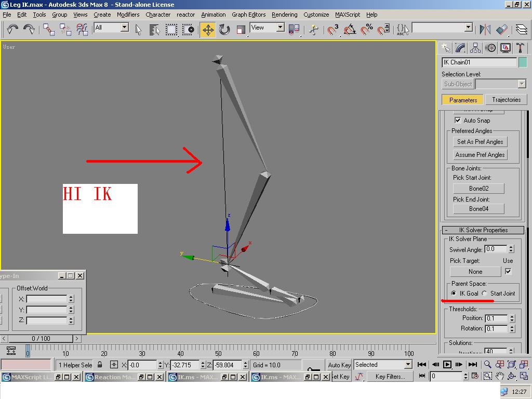Switch to the Hierarchy command panel

point(475,48)
